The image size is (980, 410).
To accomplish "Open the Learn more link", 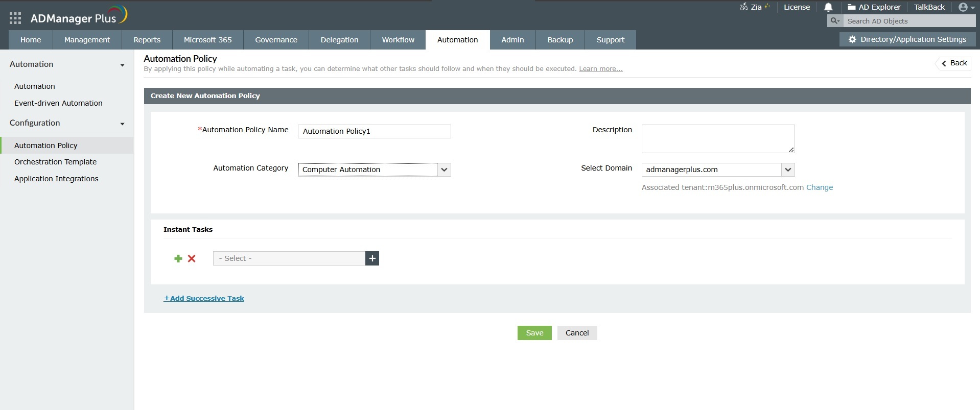I will click(x=601, y=69).
